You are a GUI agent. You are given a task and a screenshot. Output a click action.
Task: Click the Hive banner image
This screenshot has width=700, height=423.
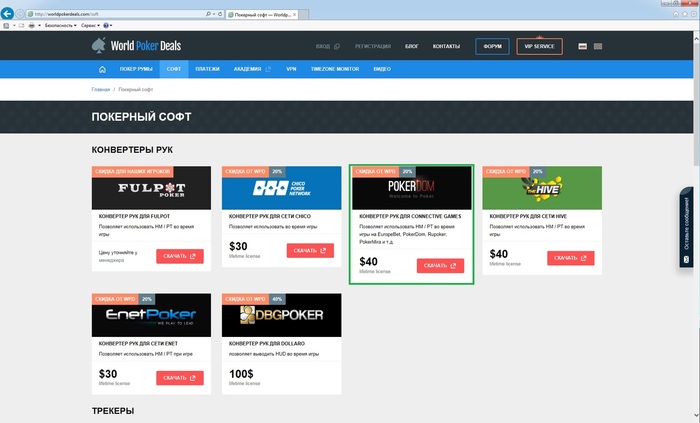(x=542, y=188)
